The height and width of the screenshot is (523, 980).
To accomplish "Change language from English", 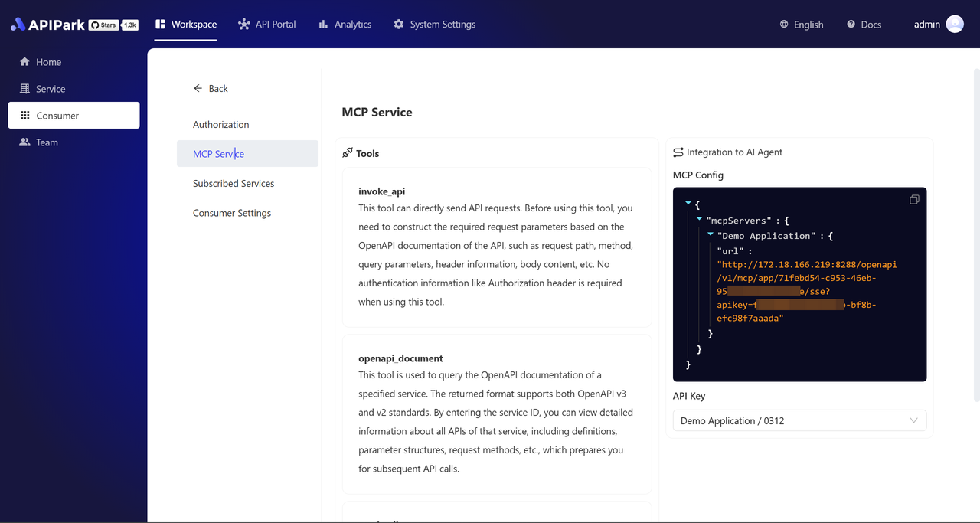I will pos(802,25).
